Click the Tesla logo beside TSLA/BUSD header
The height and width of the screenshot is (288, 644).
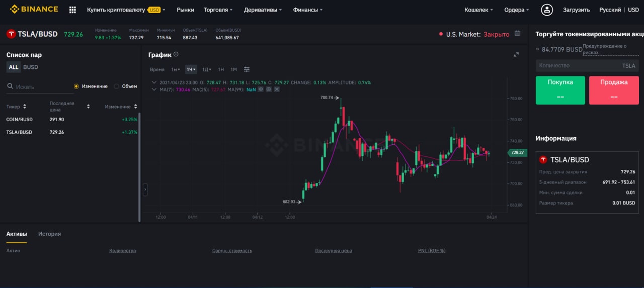pos(11,34)
